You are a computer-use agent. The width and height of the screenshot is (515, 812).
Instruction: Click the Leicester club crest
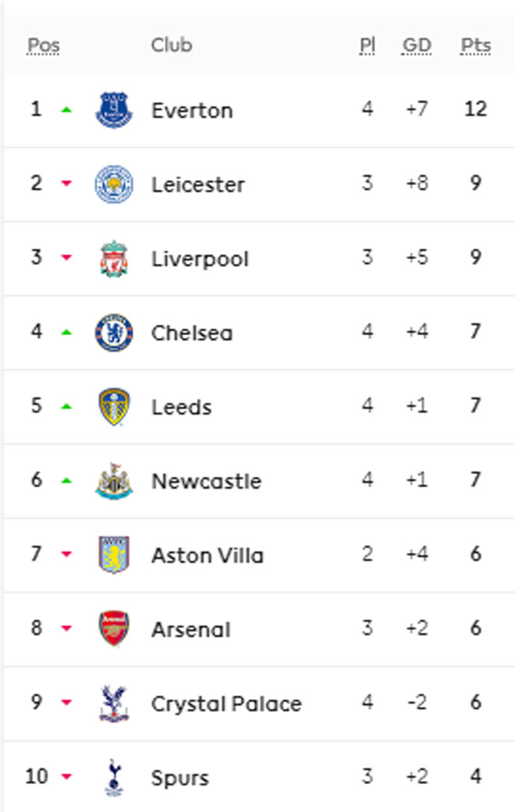coord(115,184)
